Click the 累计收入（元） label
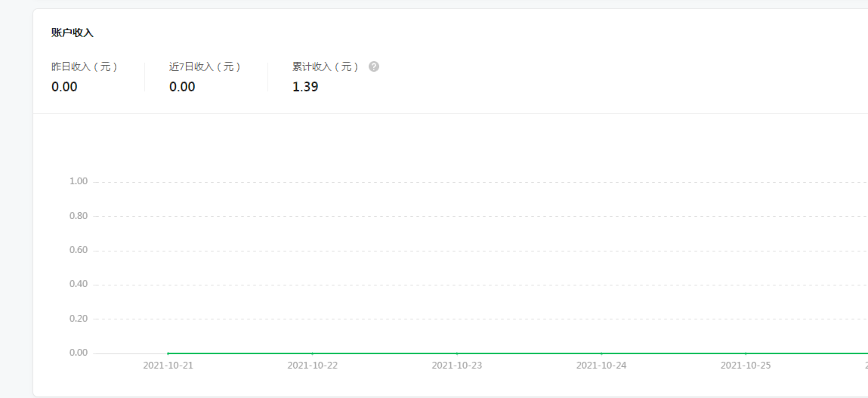This screenshot has width=868, height=398. click(326, 66)
